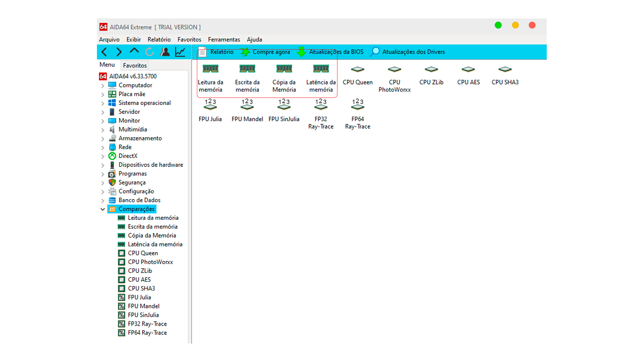This screenshot has width=644, height=362.
Task: Open the Arquivo menu
Action: pyautogui.click(x=109, y=40)
